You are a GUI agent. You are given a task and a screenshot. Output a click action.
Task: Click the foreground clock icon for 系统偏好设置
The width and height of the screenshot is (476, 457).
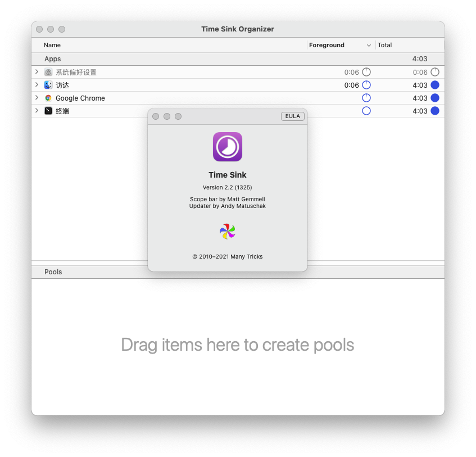pos(366,72)
